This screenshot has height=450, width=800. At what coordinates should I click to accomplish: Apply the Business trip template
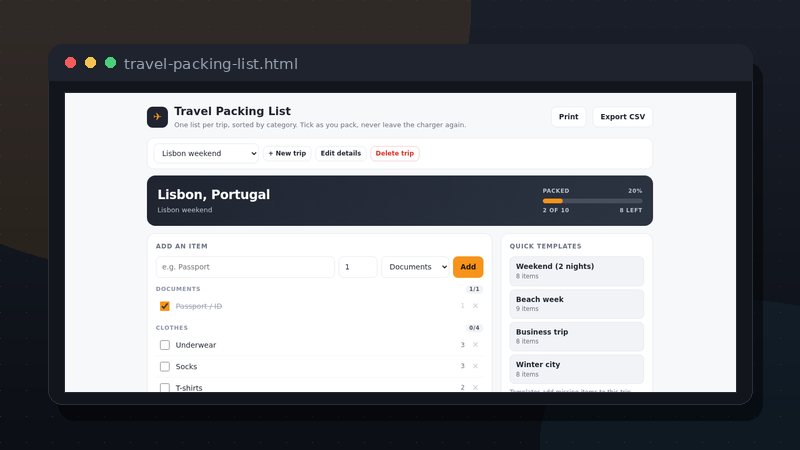click(577, 336)
